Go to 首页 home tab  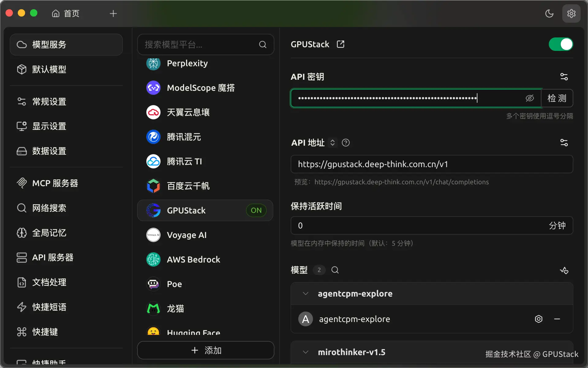pos(66,13)
